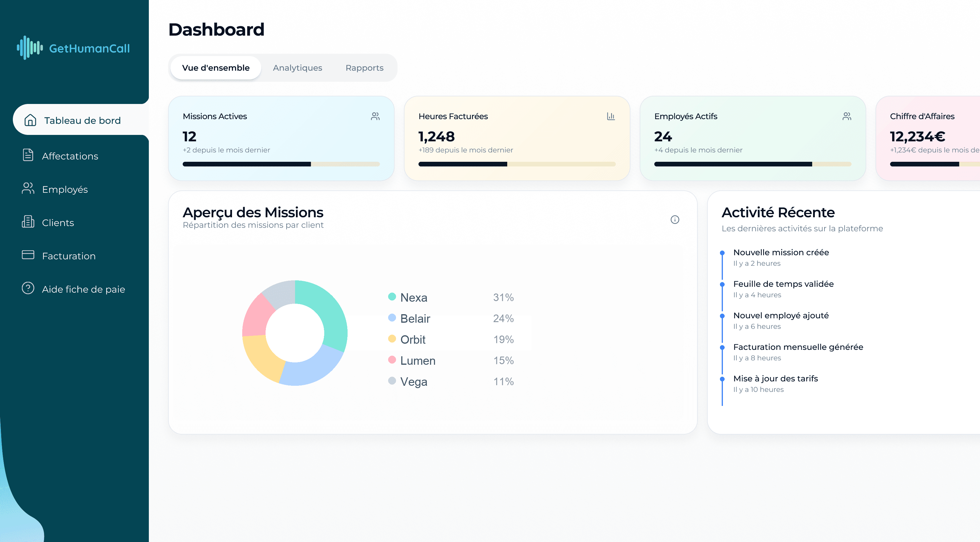Click the Nouvel employé ajouté activity entry
This screenshot has height=542, width=980.
click(x=781, y=320)
